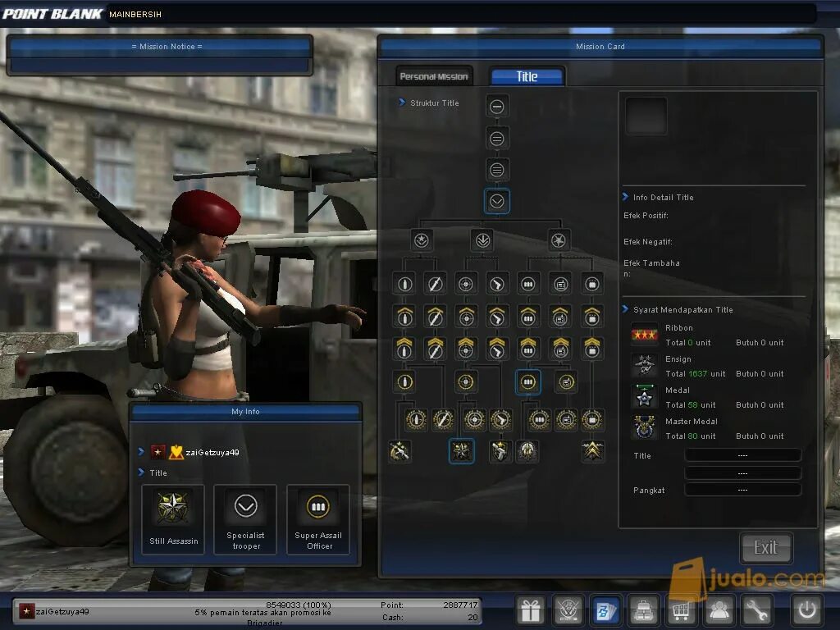Select the single-chevron grenade title icon
840x630 pixels.
click(x=404, y=317)
